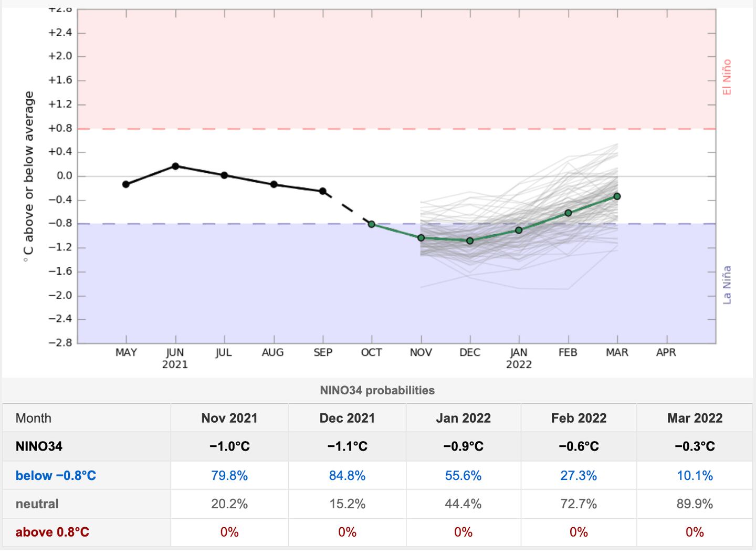Click the "La Niña" region label
The image size is (756, 554).
[727, 285]
